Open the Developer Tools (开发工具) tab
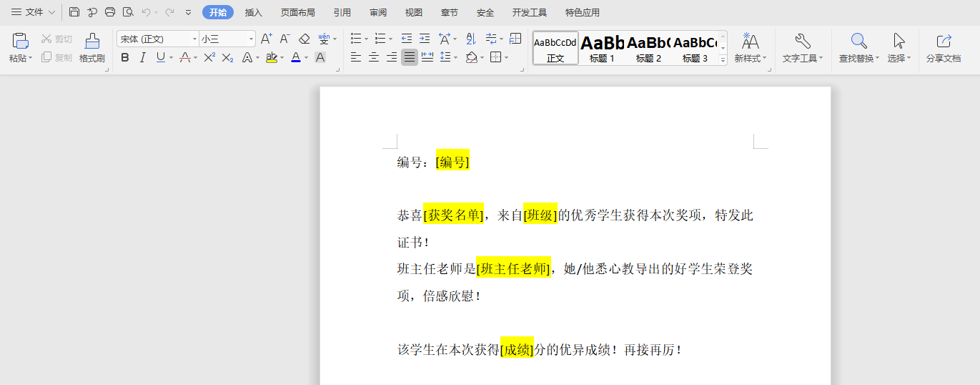 pos(530,12)
